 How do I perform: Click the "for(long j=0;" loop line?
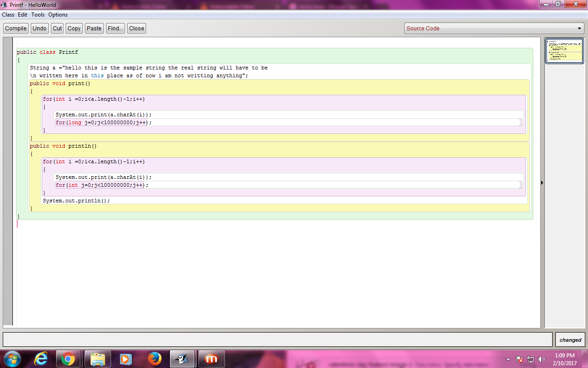(103, 123)
